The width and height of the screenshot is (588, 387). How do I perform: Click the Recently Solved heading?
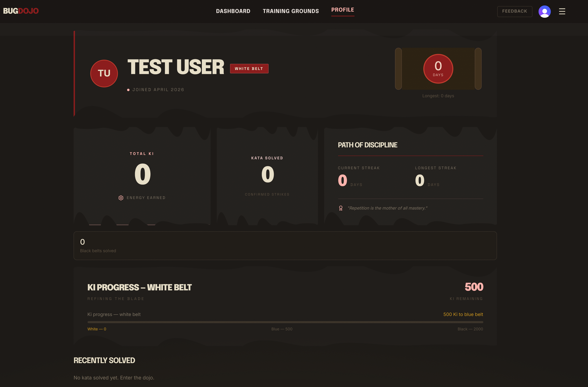click(104, 361)
